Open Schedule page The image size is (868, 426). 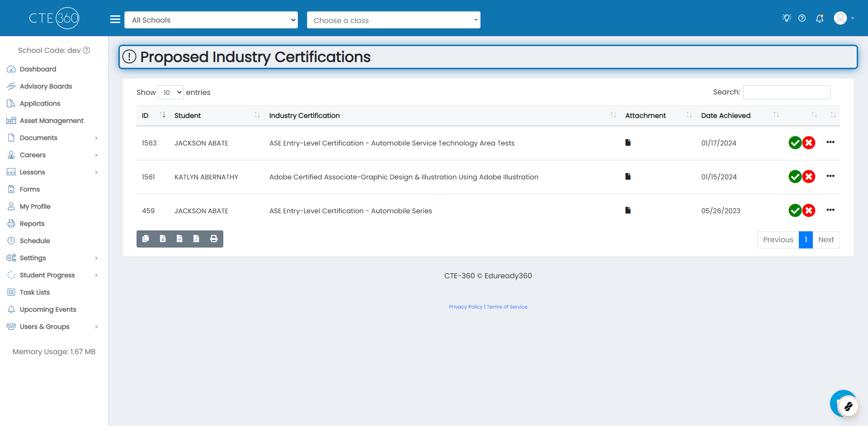(35, 241)
